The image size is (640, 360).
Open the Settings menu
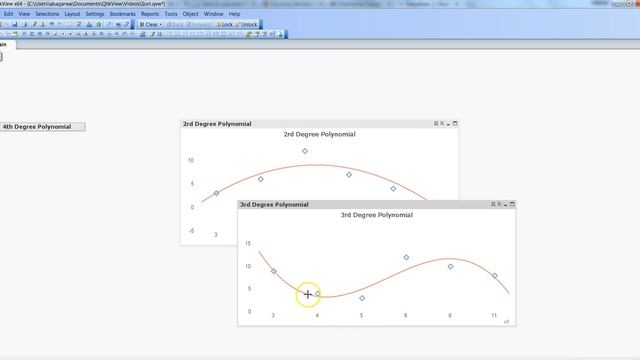click(x=95, y=14)
